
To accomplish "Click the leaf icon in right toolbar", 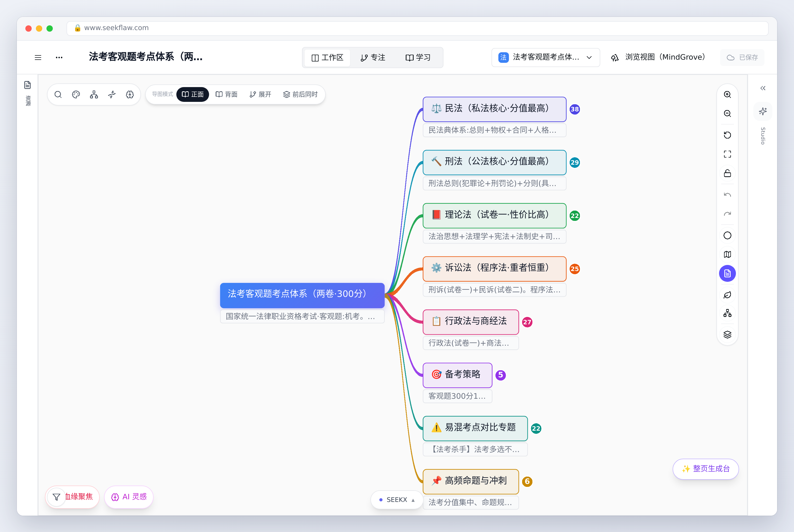I will coord(727,295).
